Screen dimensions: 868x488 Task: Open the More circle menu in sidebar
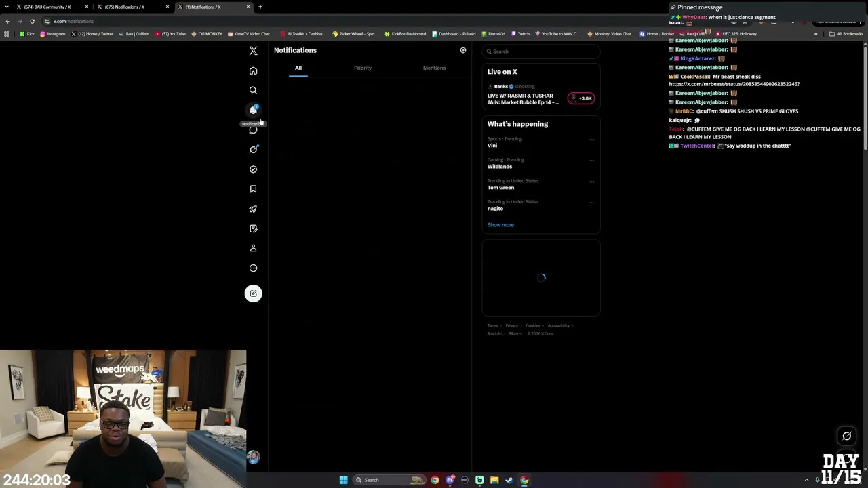pos(253,268)
